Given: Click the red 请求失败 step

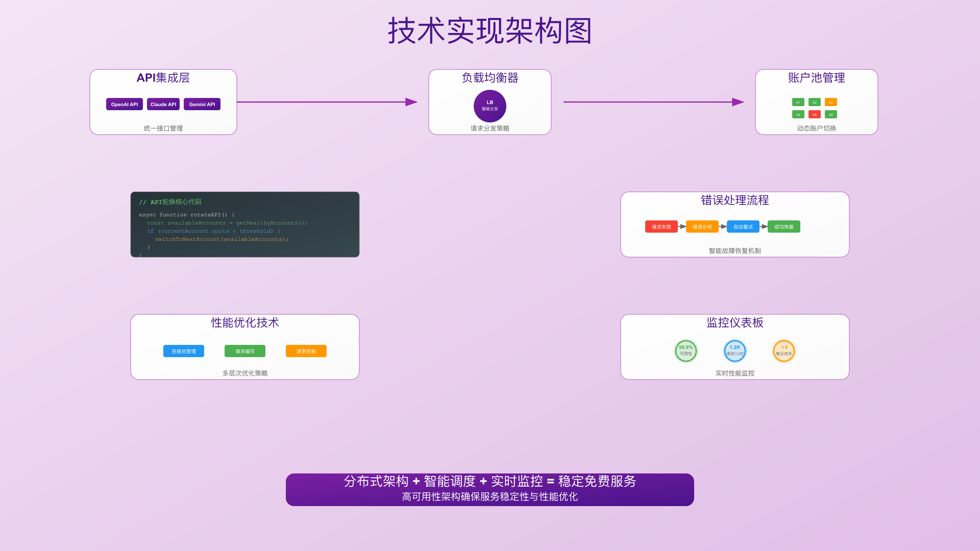Looking at the screenshot, I should (x=661, y=227).
